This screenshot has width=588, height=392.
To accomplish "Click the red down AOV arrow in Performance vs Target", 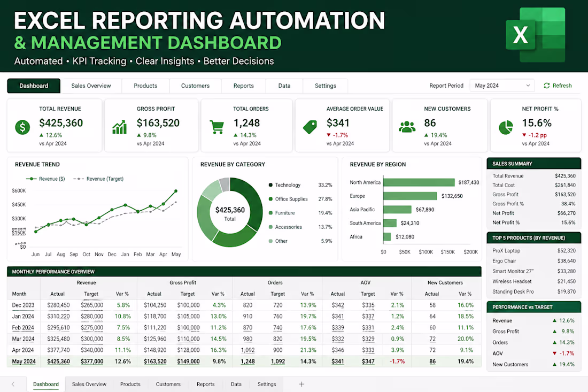I will click(x=554, y=353).
